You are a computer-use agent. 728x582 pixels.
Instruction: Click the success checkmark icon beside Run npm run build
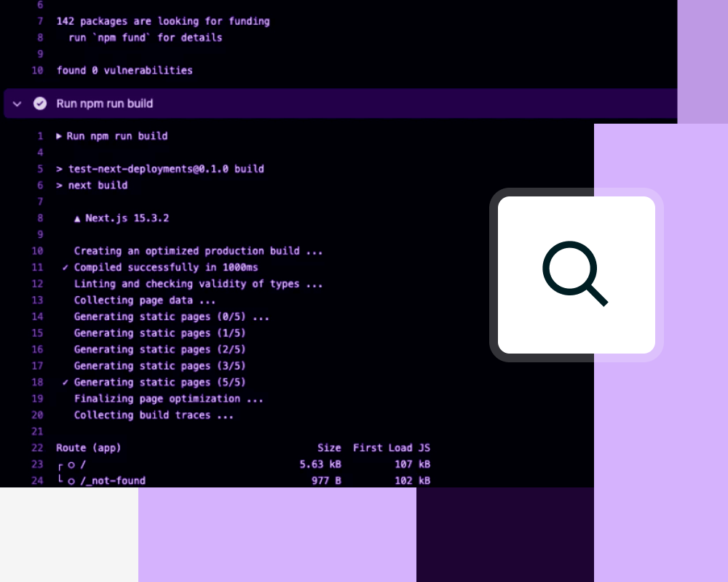pyautogui.click(x=40, y=103)
